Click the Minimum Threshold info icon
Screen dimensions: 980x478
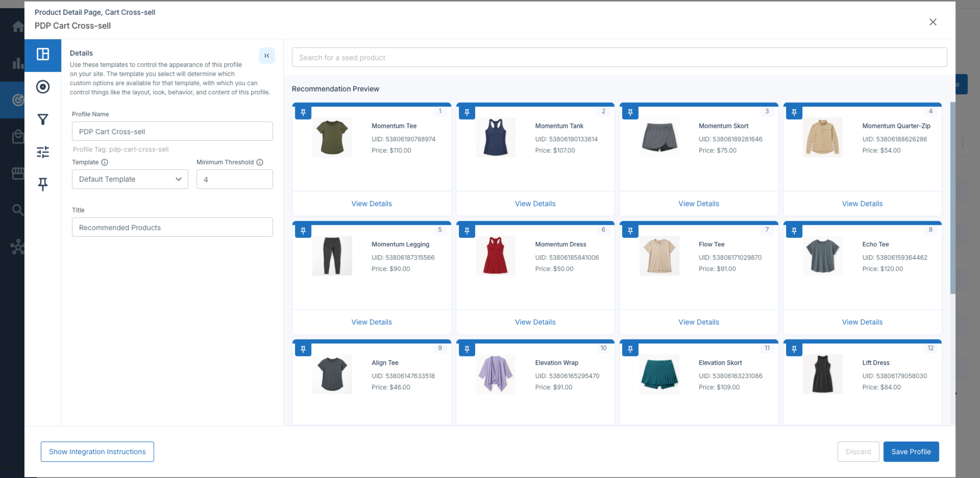(260, 162)
